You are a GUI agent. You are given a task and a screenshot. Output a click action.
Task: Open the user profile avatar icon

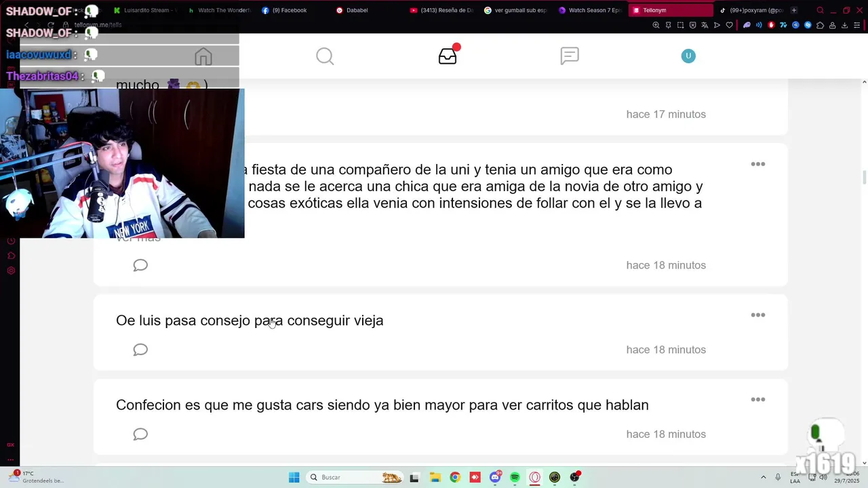click(x=688, y=56)
